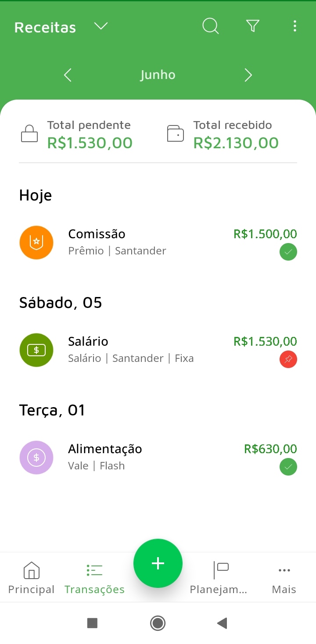Tap the orange Comissão category icon
The height and width of the screenshot is (644, 316).
[36, 243]
